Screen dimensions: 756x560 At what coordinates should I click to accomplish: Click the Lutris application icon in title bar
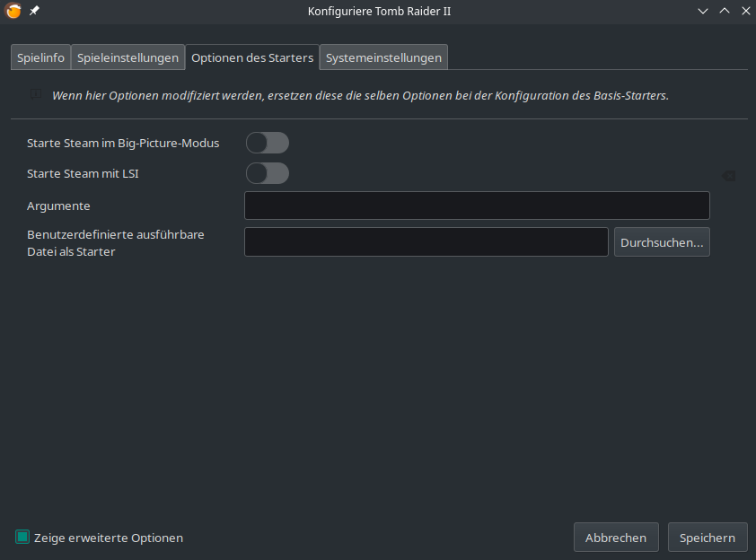13,11
